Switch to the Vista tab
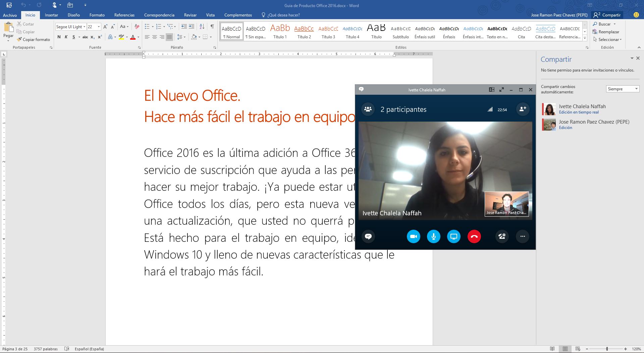The image size is (644, 353). click(x=210, y=15)
